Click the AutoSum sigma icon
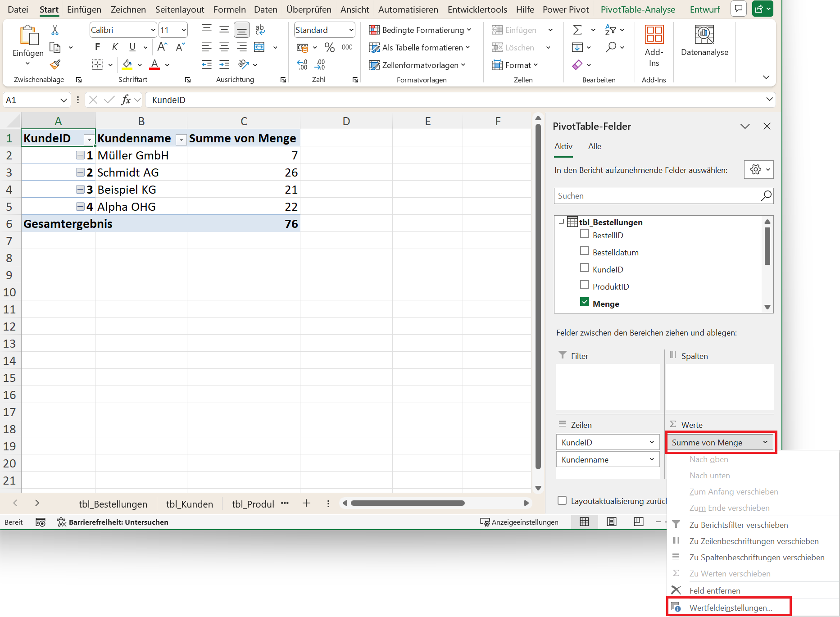The width and height of the screenshot is (840, 617). tap(577, 30)
